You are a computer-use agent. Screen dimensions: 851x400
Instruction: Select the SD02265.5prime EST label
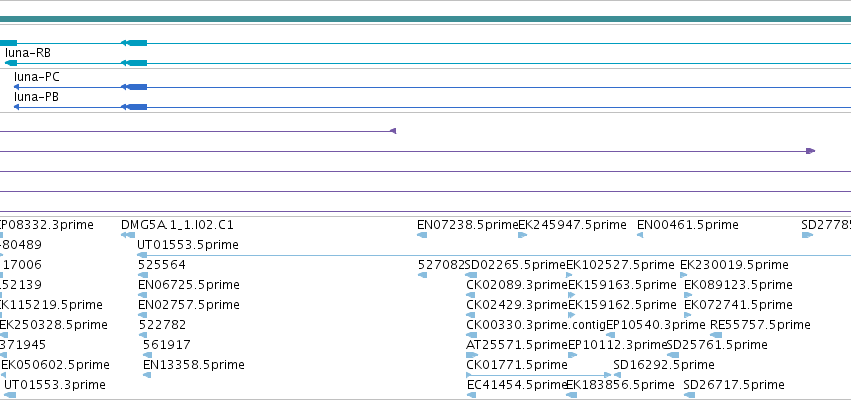tap(516, 265)
